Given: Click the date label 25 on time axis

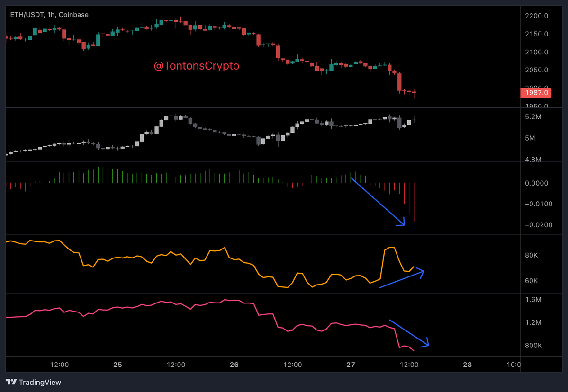Looking at the screenshot, I should [x=117, y=365].
